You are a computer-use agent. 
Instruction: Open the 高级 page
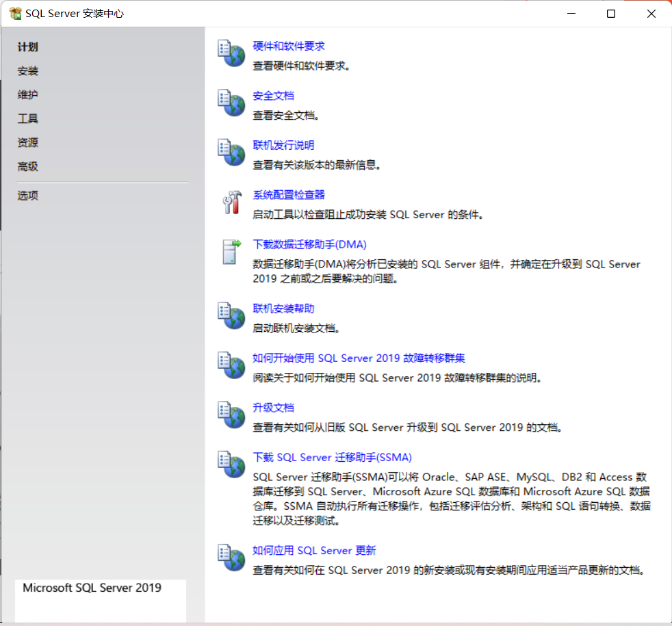28,167
